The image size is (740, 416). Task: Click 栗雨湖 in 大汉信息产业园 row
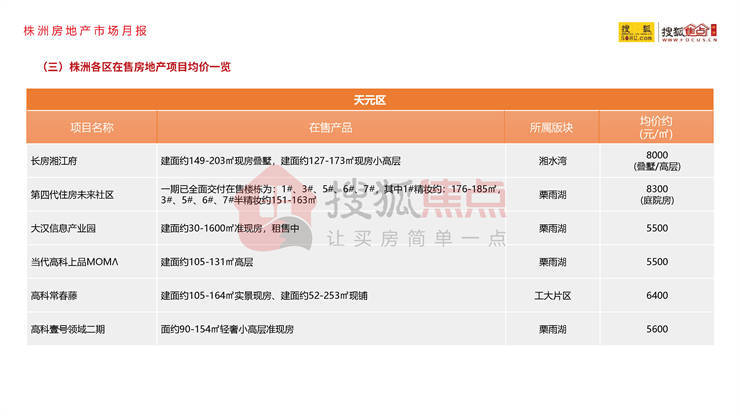point(552,229)
